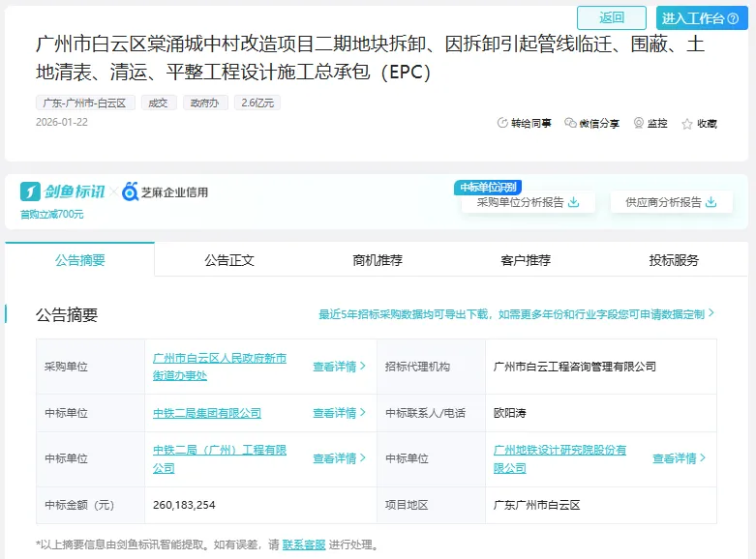Click the 转给同事 forward icon
Image resolution: width=756 pixels, height=559 pixels.
point(502,124)
